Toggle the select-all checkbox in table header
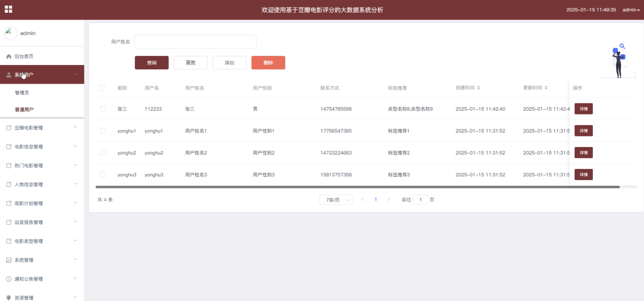 point(102,88)
